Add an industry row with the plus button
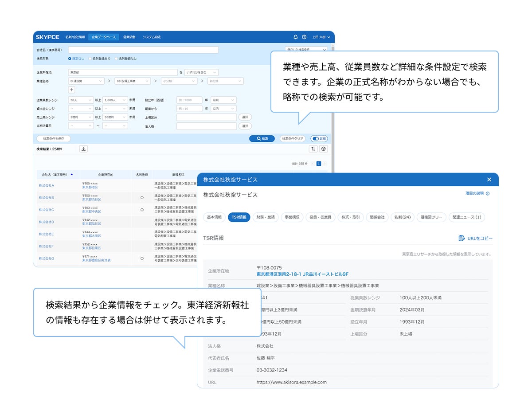The width and height of the screenshot is (532, 419). pyautogui.click(x=72, y=90)
